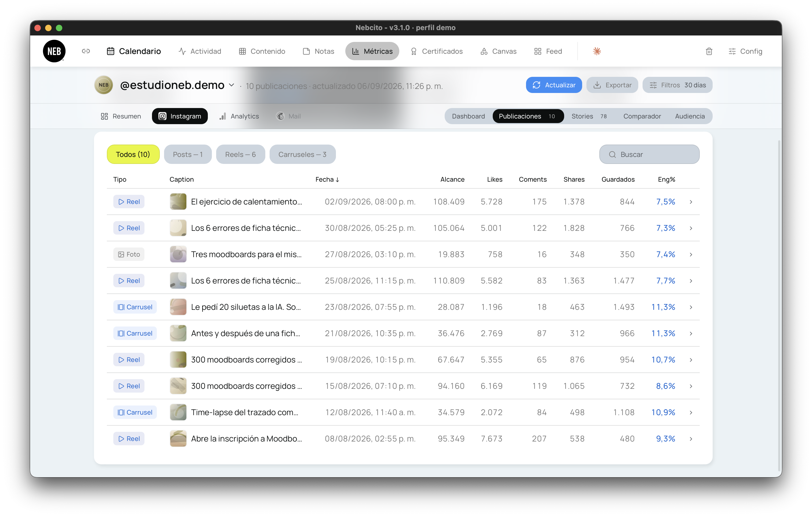The height and width of the screenshot is (517, 812).
Task: Switch to the Analytics source
Action: click(239, 116)
